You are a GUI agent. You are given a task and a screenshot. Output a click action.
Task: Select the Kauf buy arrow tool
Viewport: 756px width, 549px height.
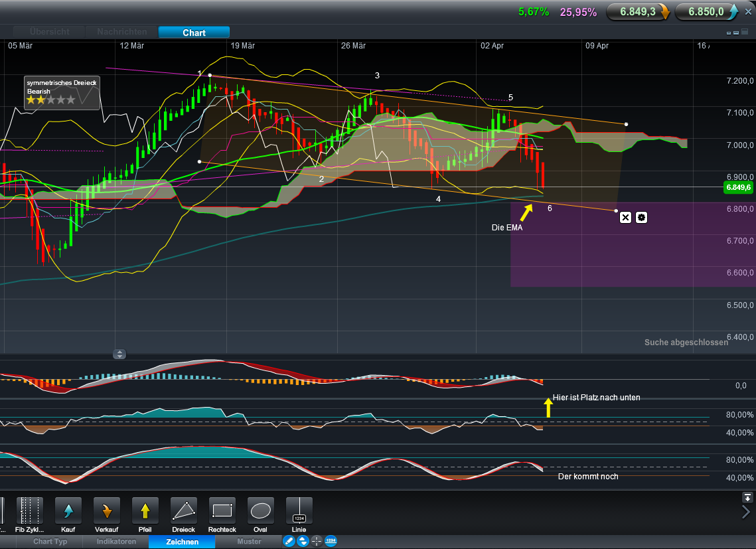pos(68,510)
